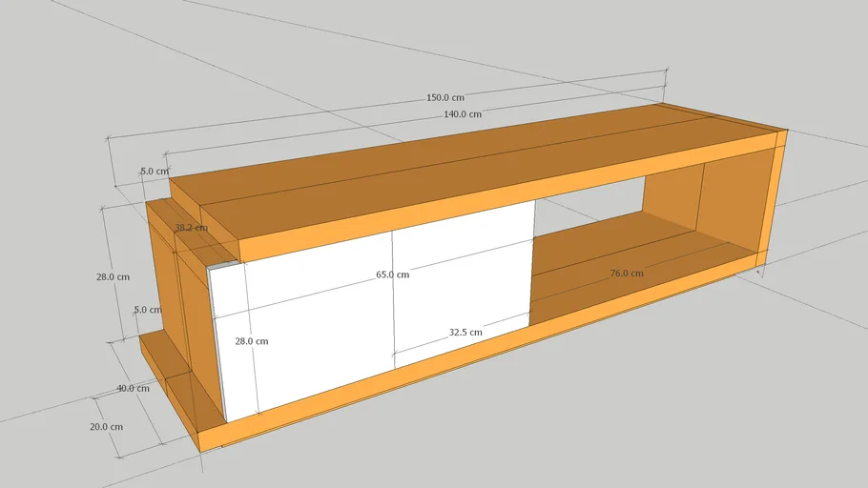Select the 20.0 cm dimension label
Image resolution: width=868 pixels, height=488 pixels.
106,427
